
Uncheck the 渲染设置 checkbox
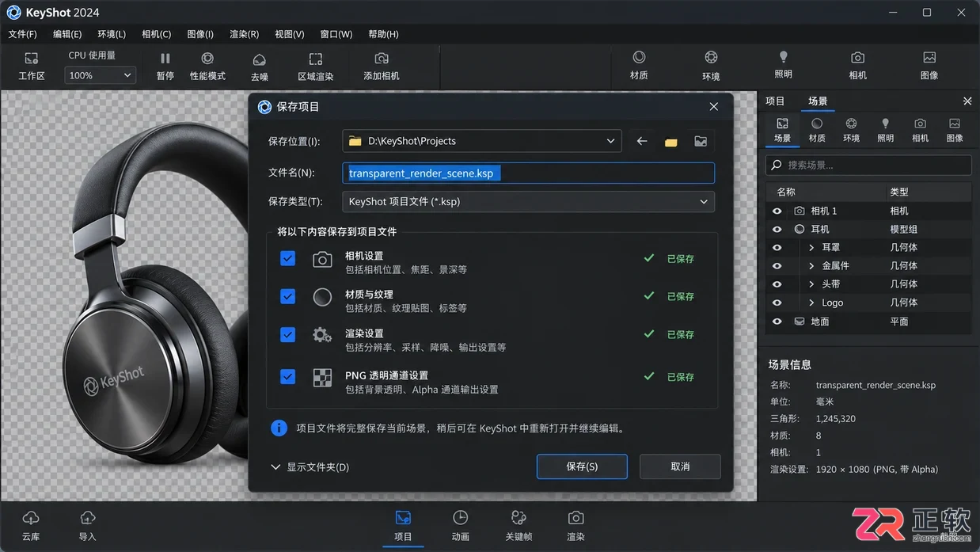[x=288, y=335]
